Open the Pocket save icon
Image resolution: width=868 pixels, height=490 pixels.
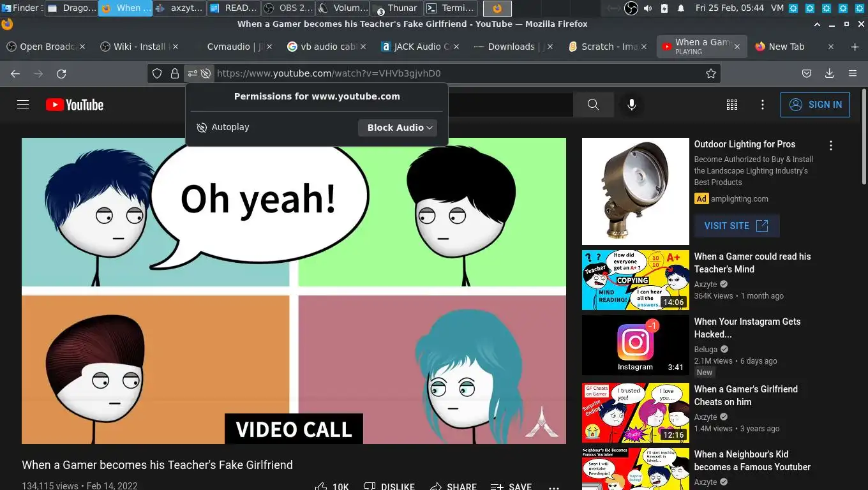coord(807,73)
